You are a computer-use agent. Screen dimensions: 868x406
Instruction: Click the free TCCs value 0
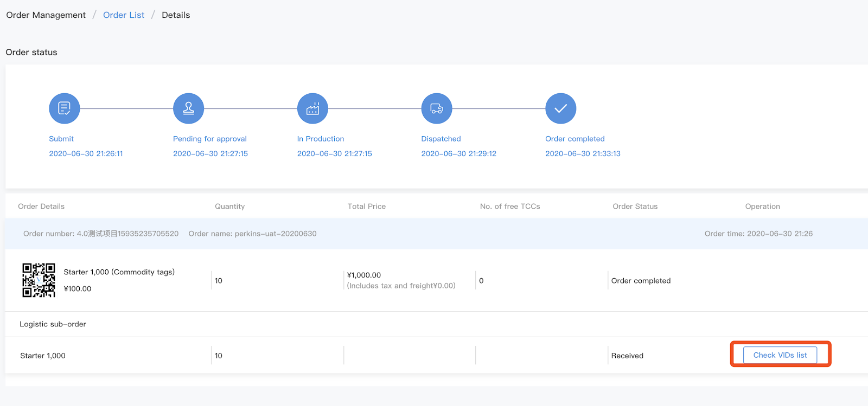tap(481, 281)
